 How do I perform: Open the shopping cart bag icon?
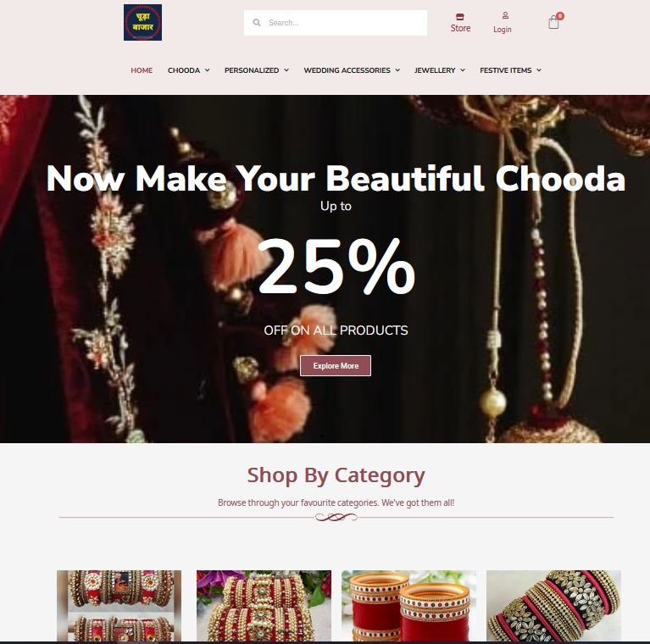click(x=553, y=22)
